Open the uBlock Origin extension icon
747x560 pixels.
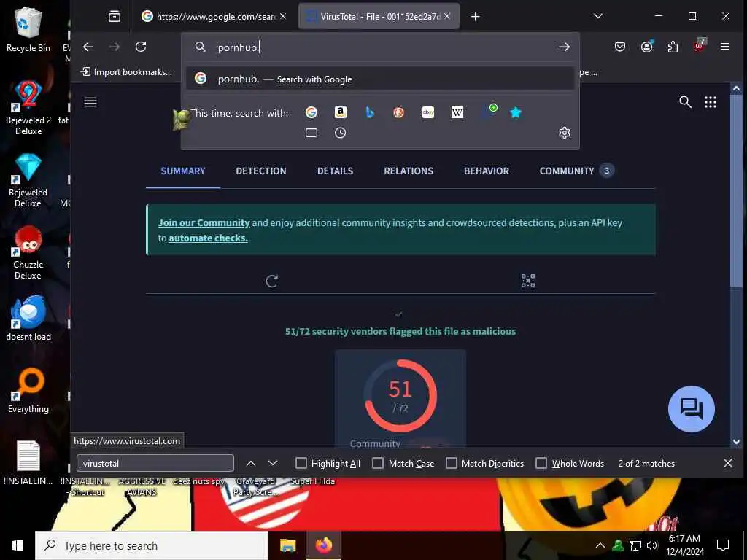[x=699, y=46]
